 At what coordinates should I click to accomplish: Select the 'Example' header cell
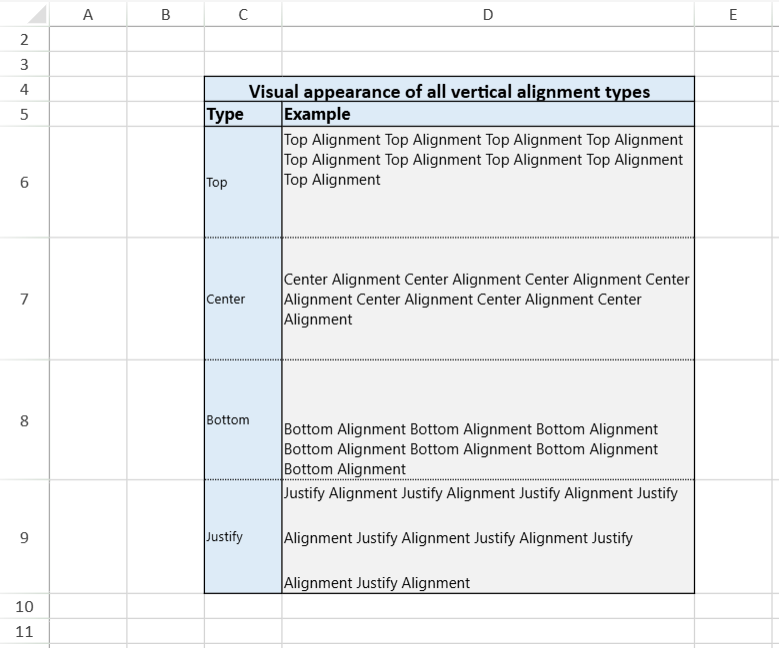pos(487,114)
